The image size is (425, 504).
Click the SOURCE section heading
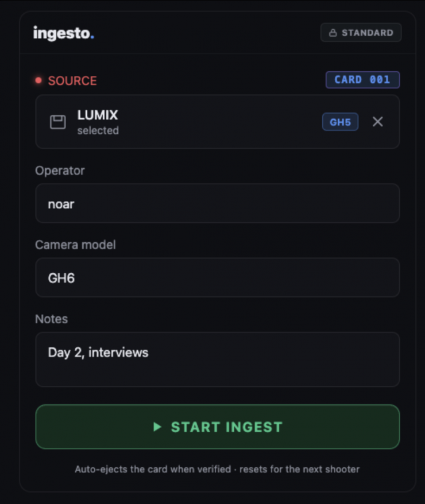(x=72, y=81)
